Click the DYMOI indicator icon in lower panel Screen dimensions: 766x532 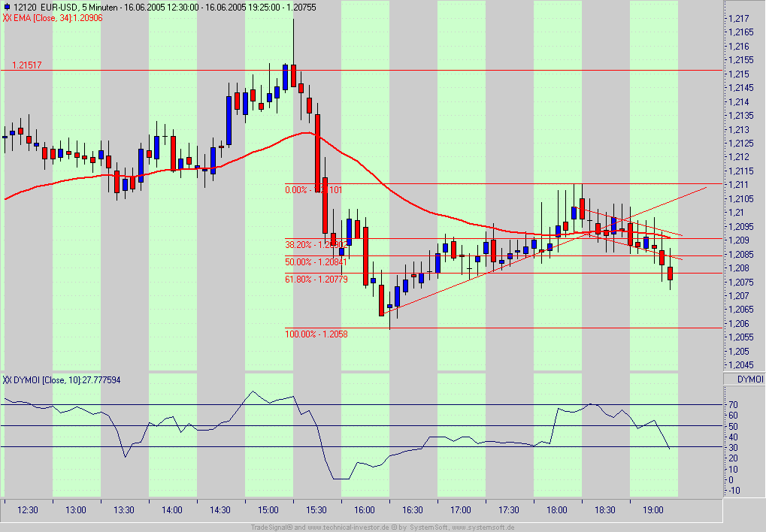coord(8,380)
